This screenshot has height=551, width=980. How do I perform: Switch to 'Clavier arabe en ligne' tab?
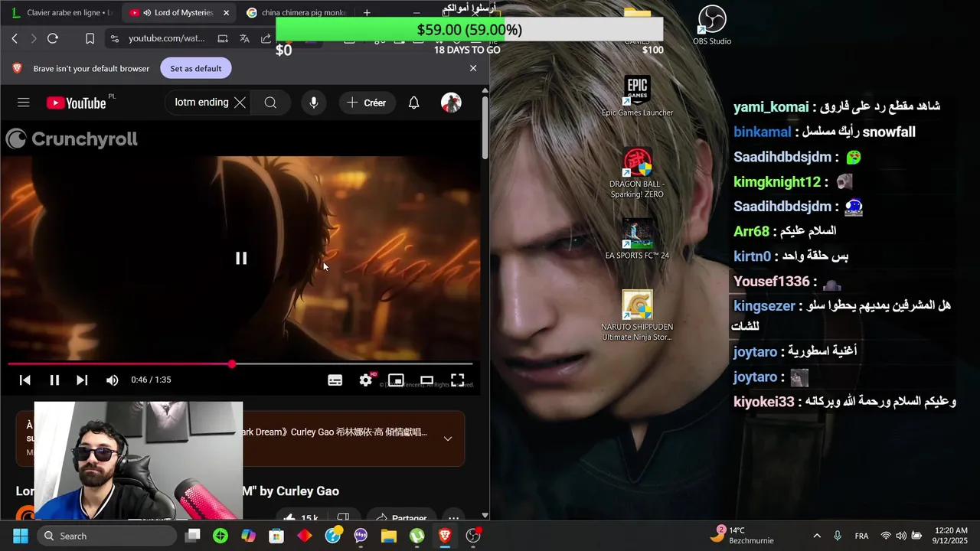(x=61, y=12)
